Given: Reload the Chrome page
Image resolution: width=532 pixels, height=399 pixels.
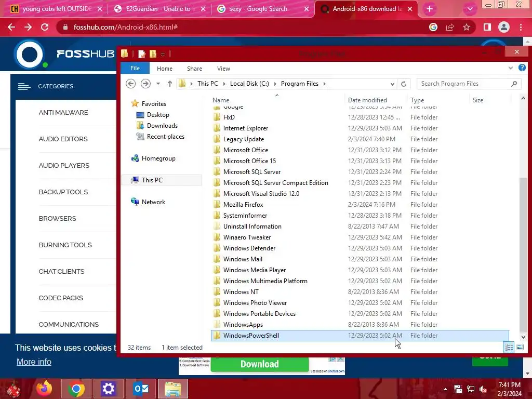Looking at the screenshot, I should (x=45, y=27).
